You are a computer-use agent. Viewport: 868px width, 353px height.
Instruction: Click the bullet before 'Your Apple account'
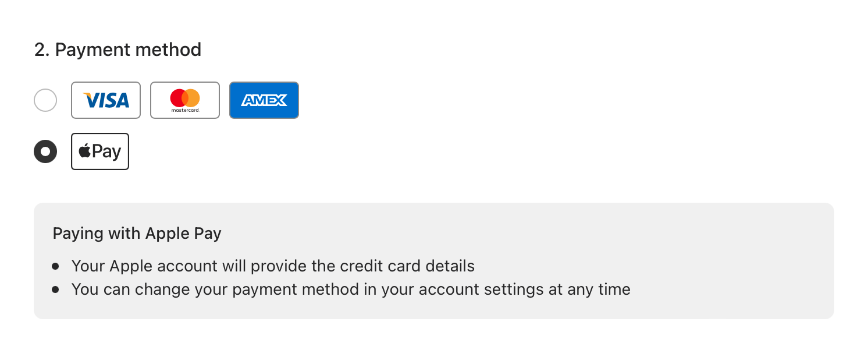(55, 266)
